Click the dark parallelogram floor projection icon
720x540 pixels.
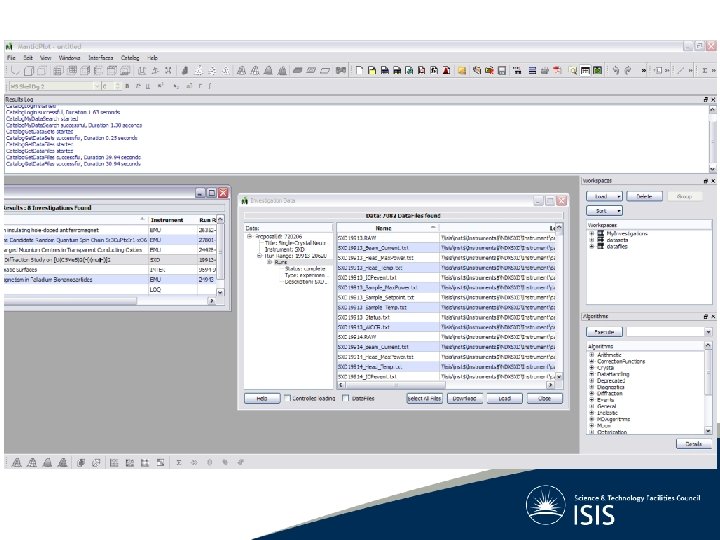pyautogui.click(x=298, y=70)
